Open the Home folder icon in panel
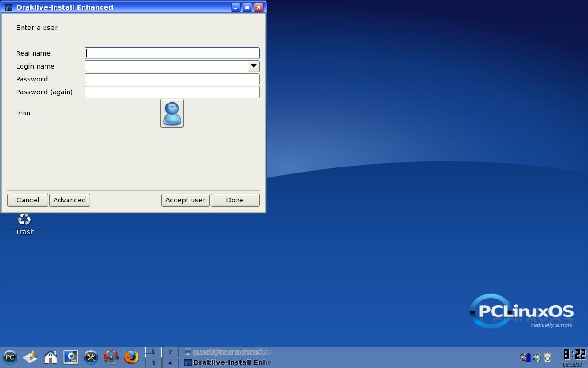Viewport: 588px width, 368px height. pos(51,357)
